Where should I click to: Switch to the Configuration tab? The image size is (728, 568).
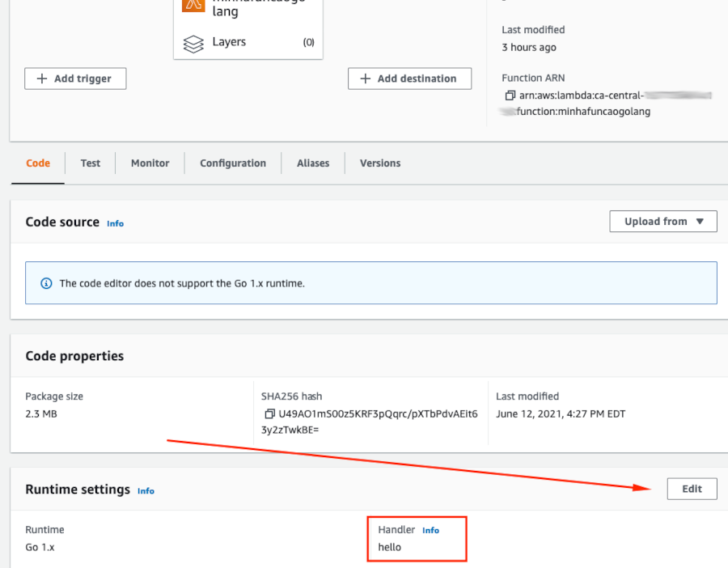point(233,163)
